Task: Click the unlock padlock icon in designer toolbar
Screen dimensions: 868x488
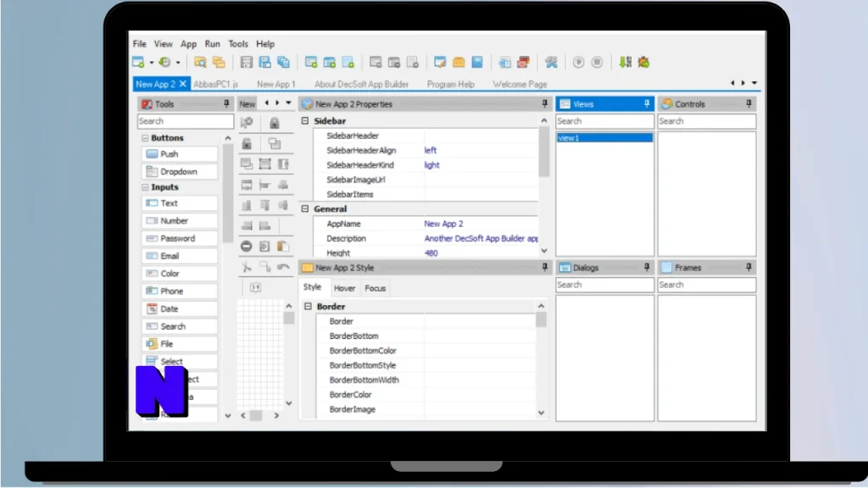Action: click(x=247, y=144)
